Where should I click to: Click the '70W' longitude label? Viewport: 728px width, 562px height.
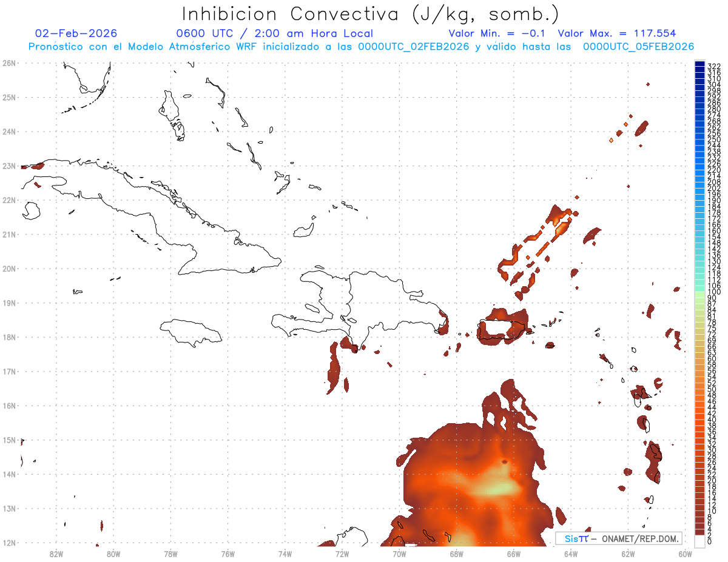[x=399, y=553]
